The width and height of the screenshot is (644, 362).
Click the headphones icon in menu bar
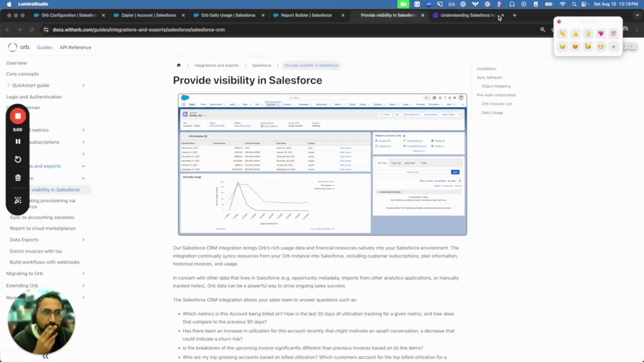(x=512, y=4)
